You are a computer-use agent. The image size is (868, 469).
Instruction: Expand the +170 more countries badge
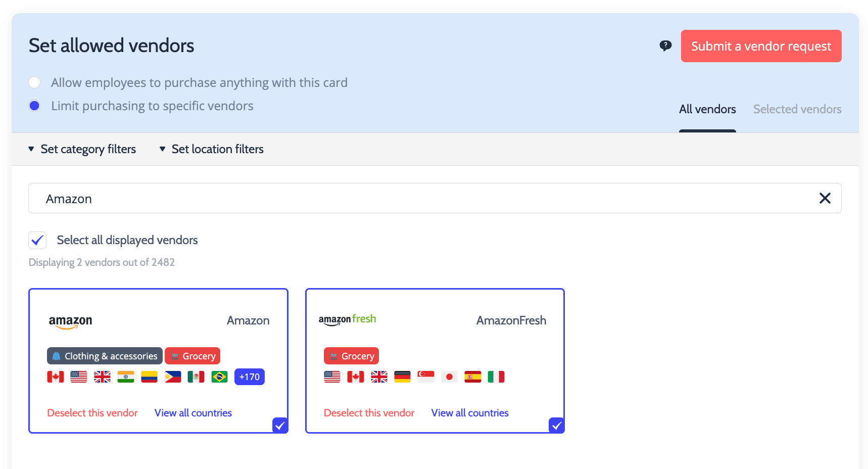point(250,377)
